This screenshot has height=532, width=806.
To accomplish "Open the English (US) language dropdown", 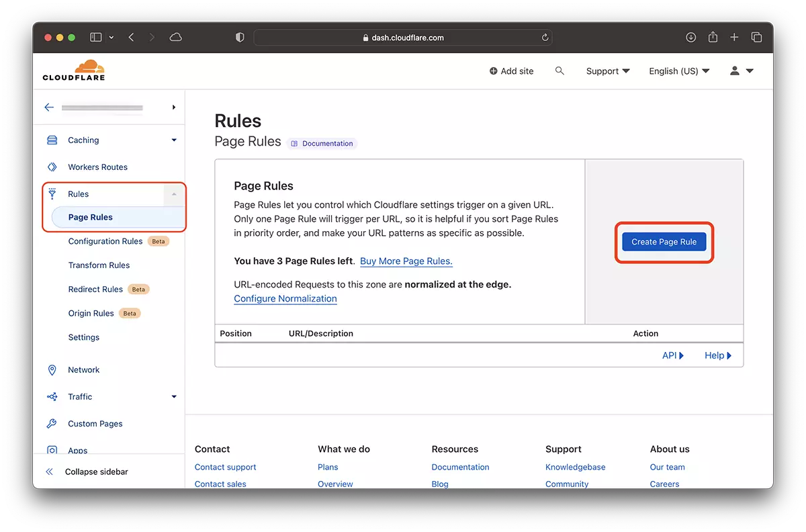I will 679,71.
